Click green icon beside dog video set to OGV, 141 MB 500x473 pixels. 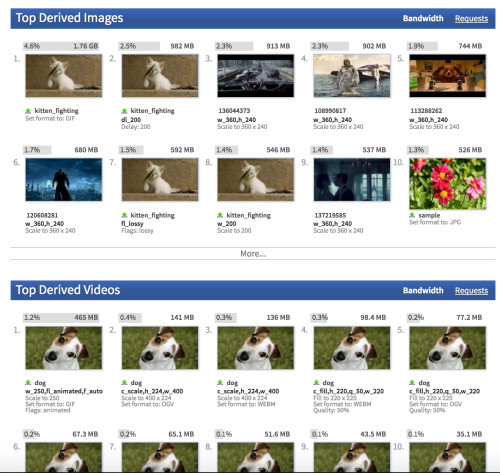[124, 382]
